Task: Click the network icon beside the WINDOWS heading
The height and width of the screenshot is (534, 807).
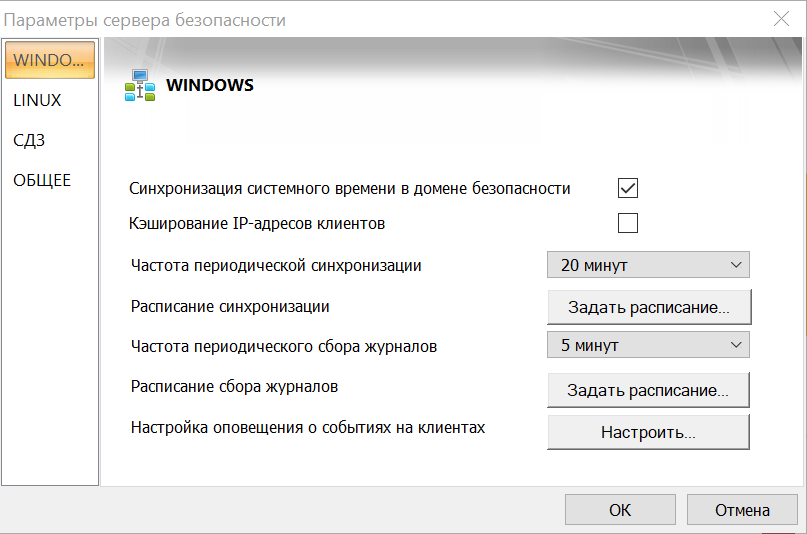Action: click(139, 86)
